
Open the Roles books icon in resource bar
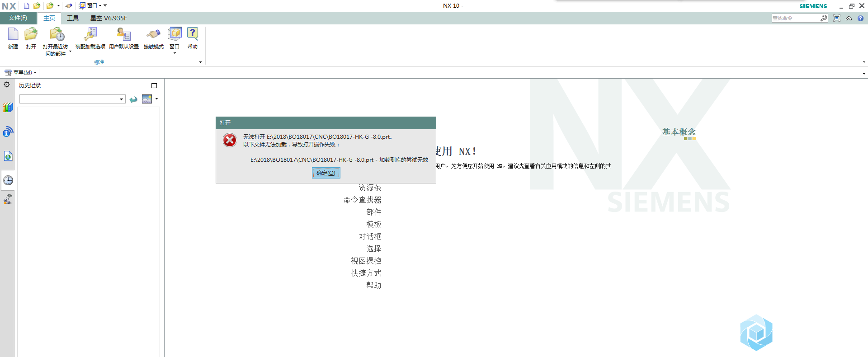pyautogui.click(x=8, y=108)
